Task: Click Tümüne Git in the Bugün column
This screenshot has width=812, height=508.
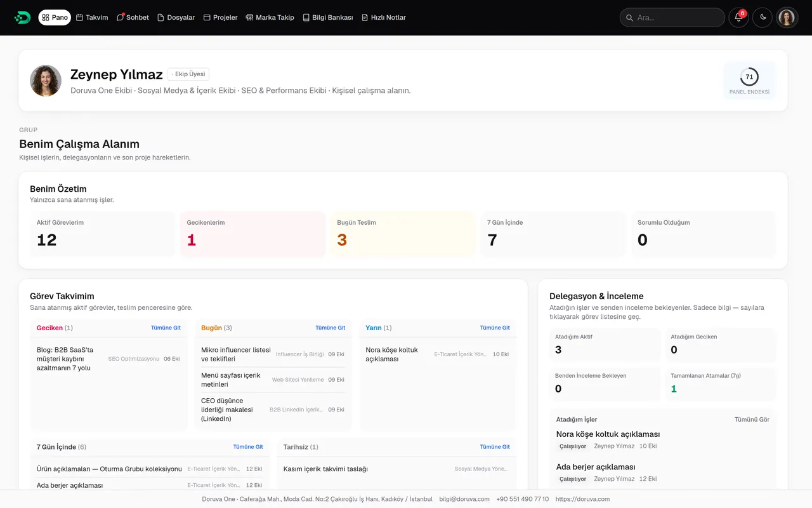Action: (x=331, y=328)
